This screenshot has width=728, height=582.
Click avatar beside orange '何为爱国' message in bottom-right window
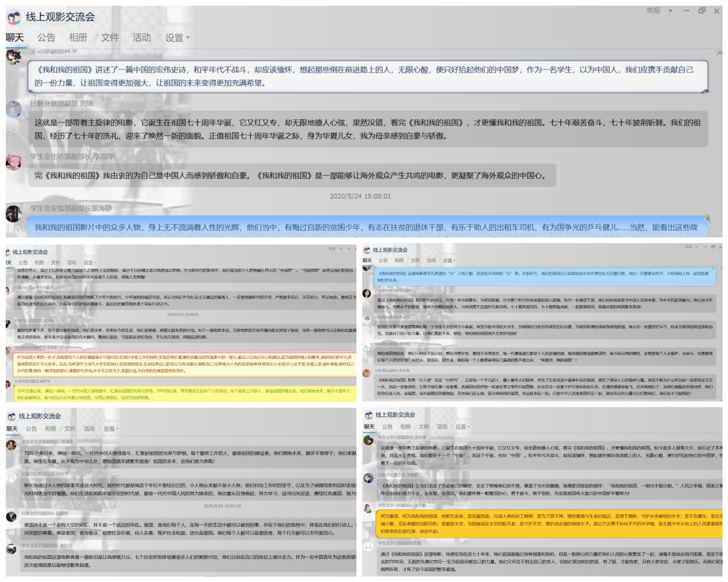point(368,509)
